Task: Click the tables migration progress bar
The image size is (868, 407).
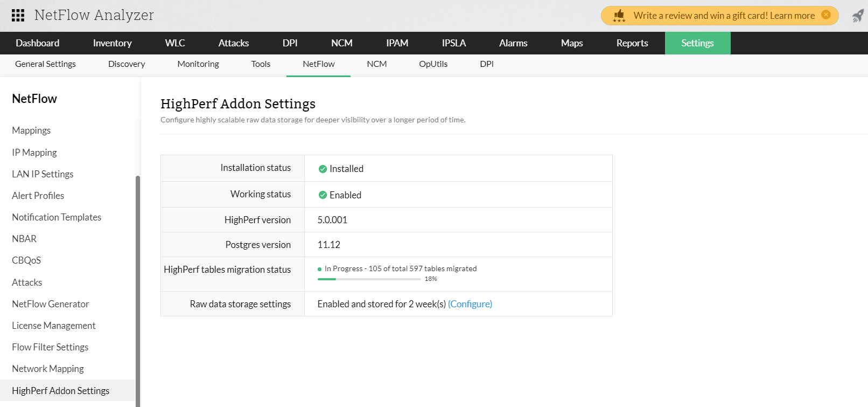Action: coord(369,279)
